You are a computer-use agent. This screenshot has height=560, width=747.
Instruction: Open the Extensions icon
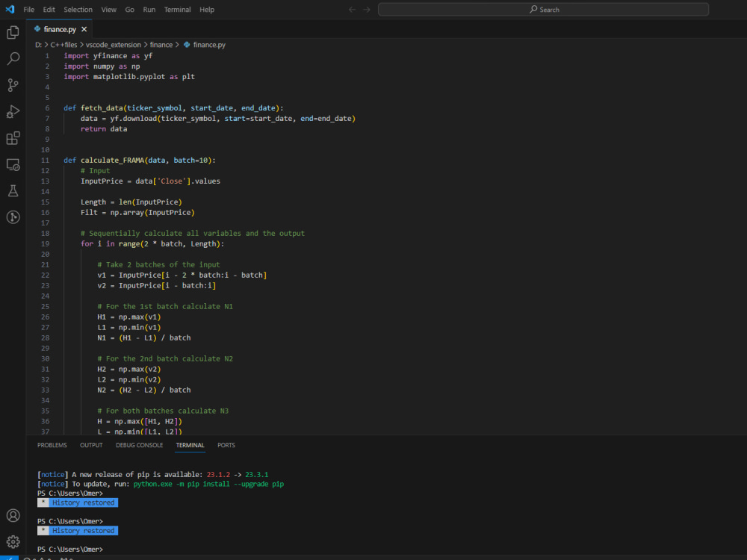tap(12, 138)
